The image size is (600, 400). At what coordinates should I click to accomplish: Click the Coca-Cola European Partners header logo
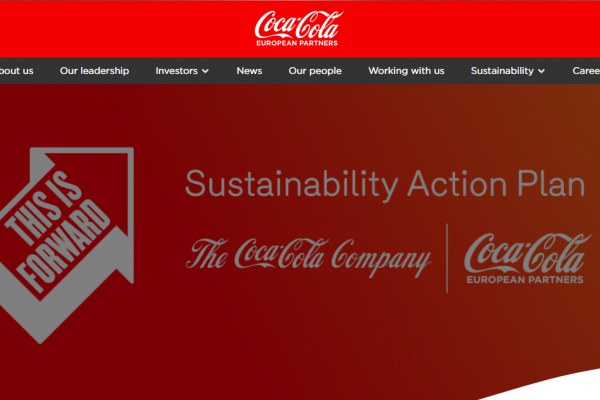click(298, 28)
